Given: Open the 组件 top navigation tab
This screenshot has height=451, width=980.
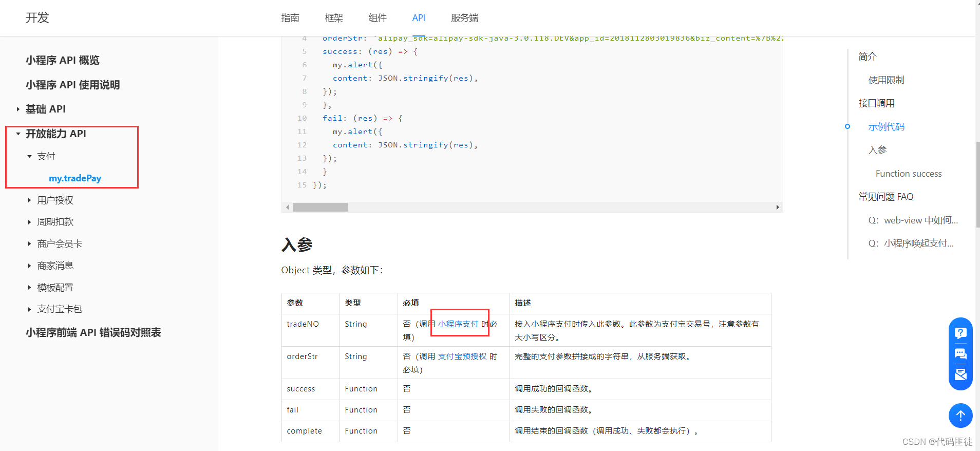Looking at the screenshot, I should (378, 18).
